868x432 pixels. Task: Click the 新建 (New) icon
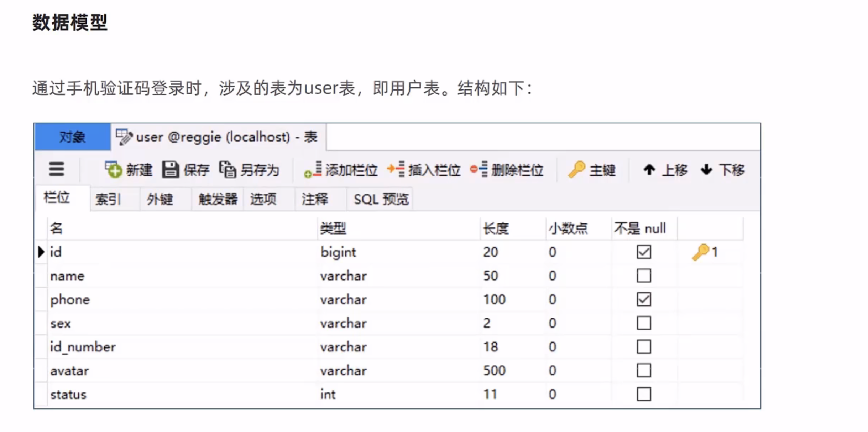tap(114, 170)
